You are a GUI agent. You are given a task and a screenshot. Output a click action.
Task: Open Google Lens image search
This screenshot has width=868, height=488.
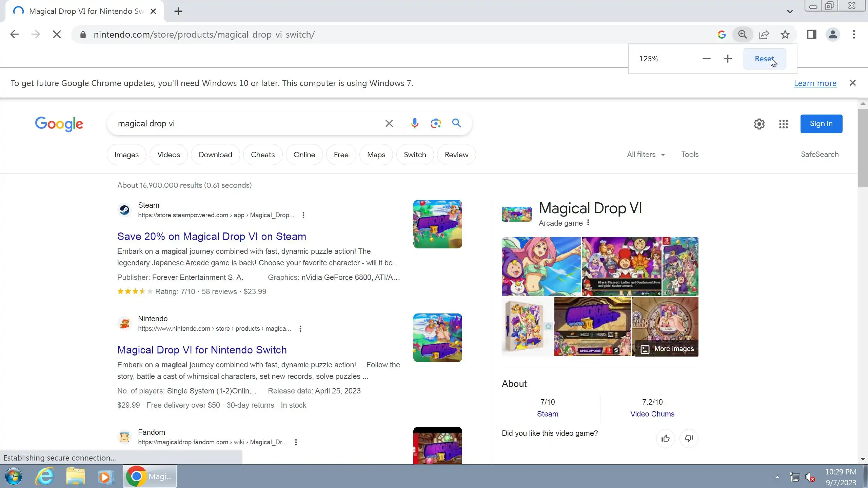(436, 123)
